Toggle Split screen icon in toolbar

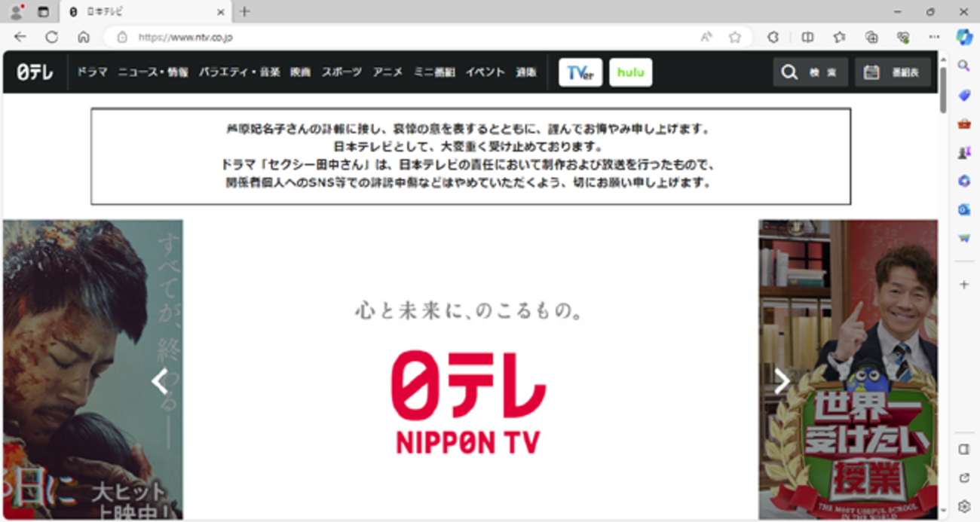pos(807,37)
